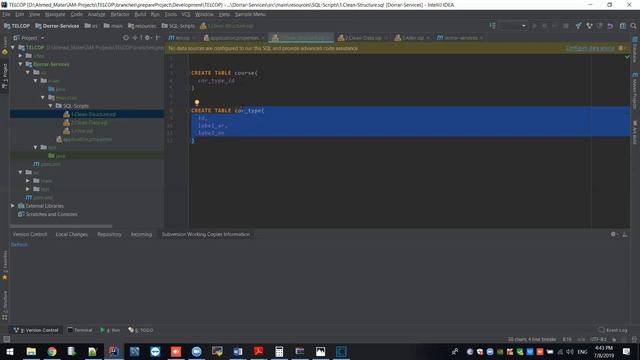Screen dimensions: 640x360
Task: Toggle the Project tool window side tab
Action: point(5,76)
